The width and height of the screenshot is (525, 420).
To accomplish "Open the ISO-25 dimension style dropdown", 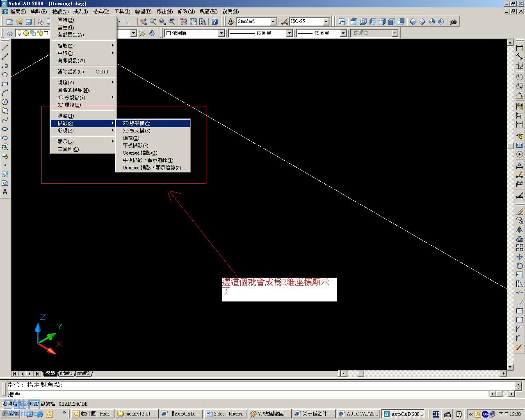I will click(x=326, y=21).
